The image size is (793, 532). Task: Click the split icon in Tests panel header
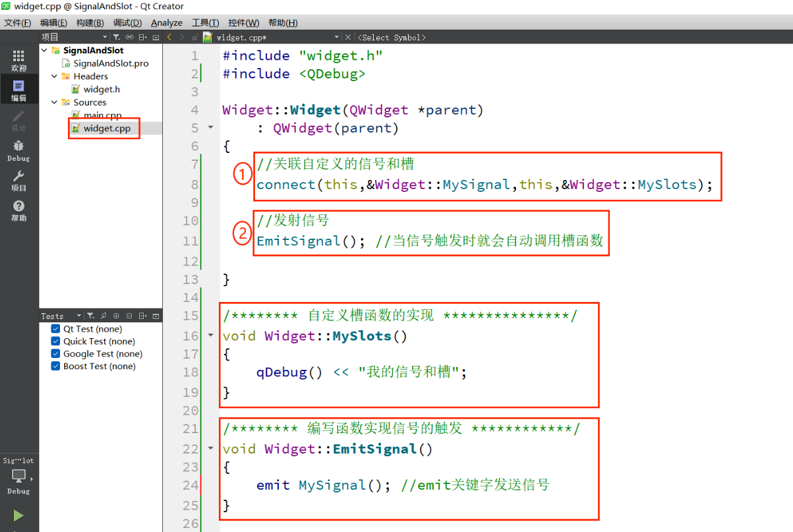point(142,316)
